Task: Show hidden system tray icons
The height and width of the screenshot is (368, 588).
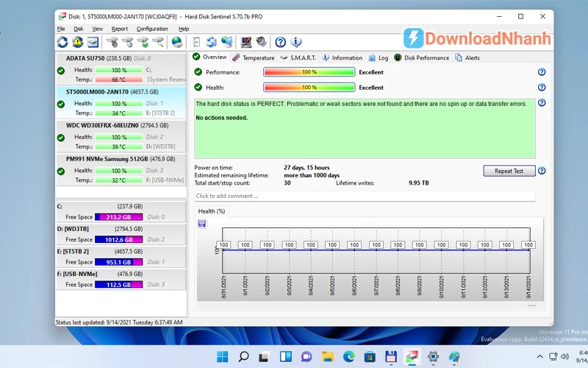Action: [x=539, y=356]
